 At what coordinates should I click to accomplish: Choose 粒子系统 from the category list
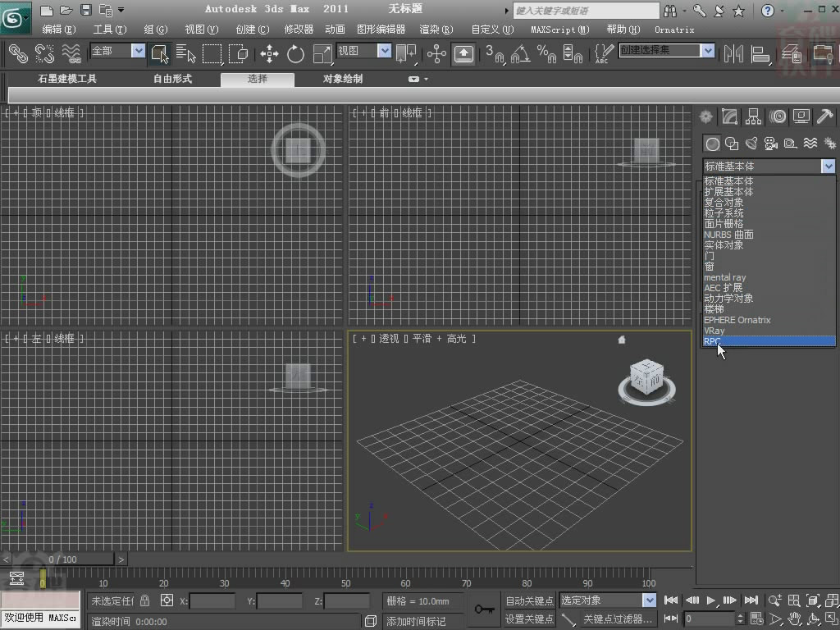769,213
